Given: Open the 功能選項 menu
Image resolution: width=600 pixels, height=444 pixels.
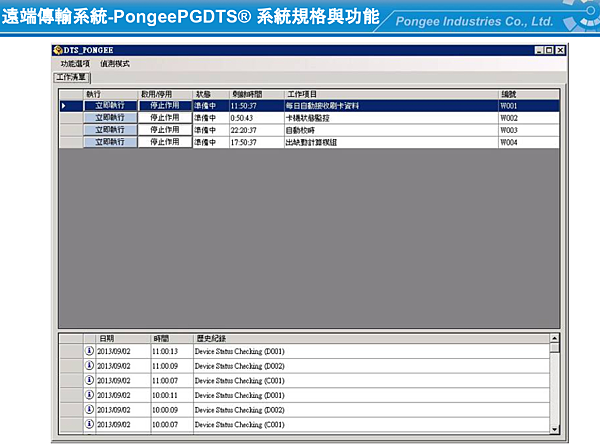Looking at the screenshot, I should click(x=75, y=64).
